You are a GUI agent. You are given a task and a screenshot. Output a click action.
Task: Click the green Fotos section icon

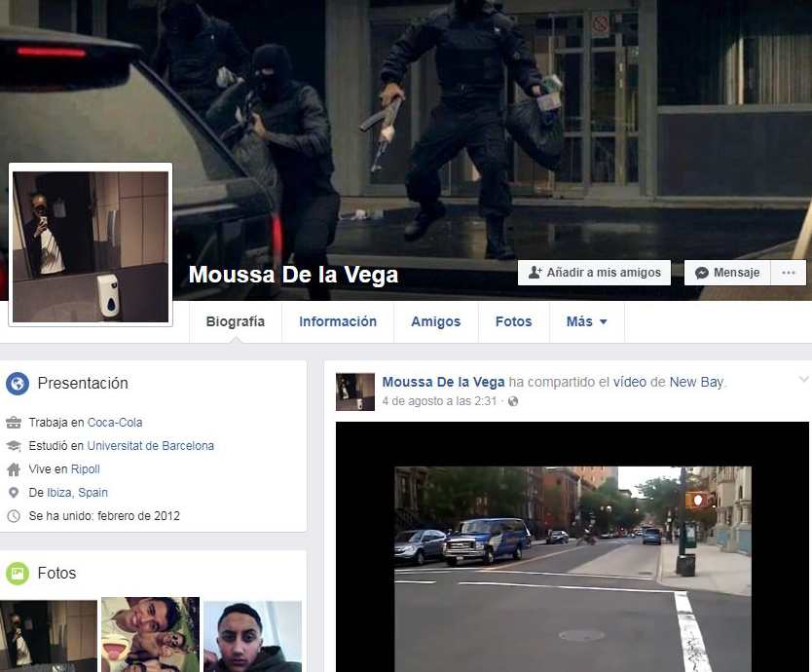18,574
